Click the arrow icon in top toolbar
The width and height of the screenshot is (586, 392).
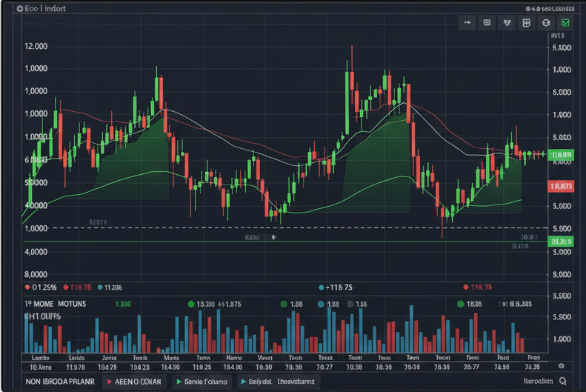pyautogui.click(x=467, y=23)
